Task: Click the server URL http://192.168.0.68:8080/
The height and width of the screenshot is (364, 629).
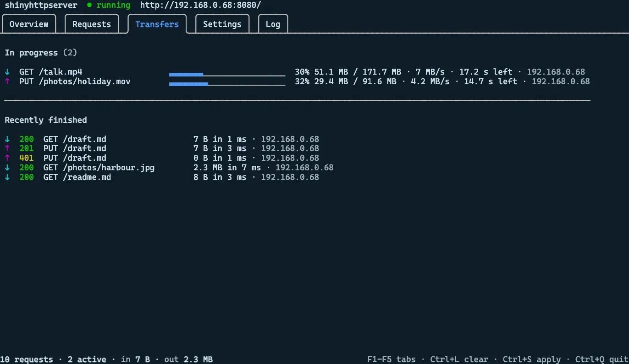Action: tap(200, 5)
